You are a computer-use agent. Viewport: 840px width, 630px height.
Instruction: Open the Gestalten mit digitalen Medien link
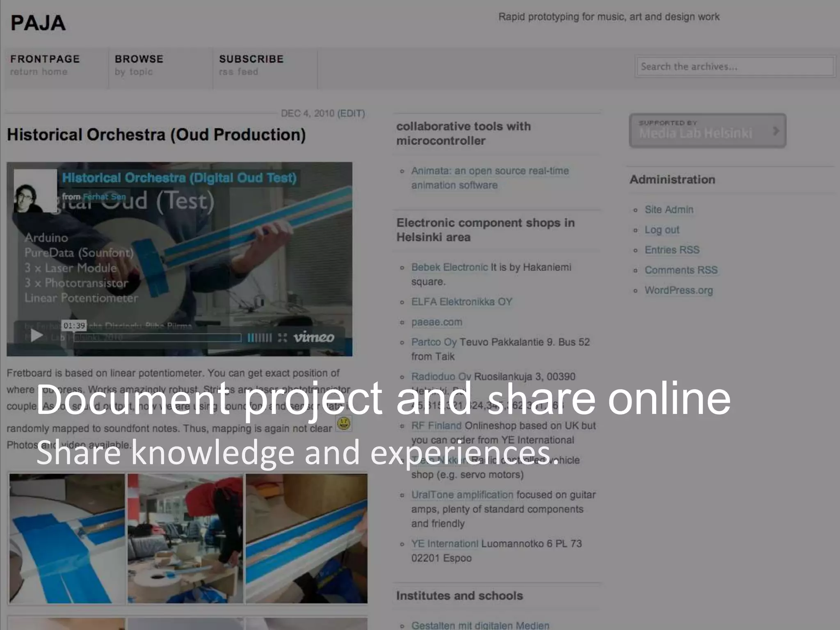(x=480, y=625)
